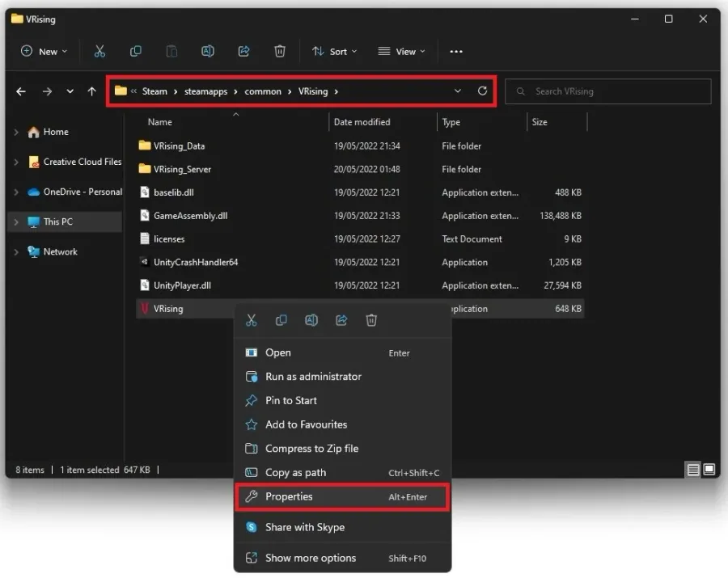
Task: Go forward with the right arrow button
Action: coord(47,91)
